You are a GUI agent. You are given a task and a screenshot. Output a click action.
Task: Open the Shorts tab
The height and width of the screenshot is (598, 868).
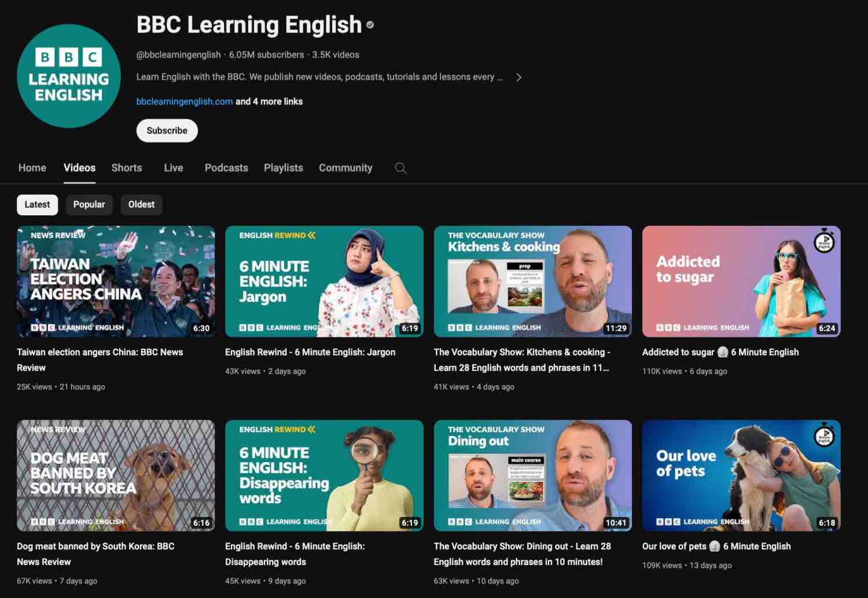pos(127,168)
